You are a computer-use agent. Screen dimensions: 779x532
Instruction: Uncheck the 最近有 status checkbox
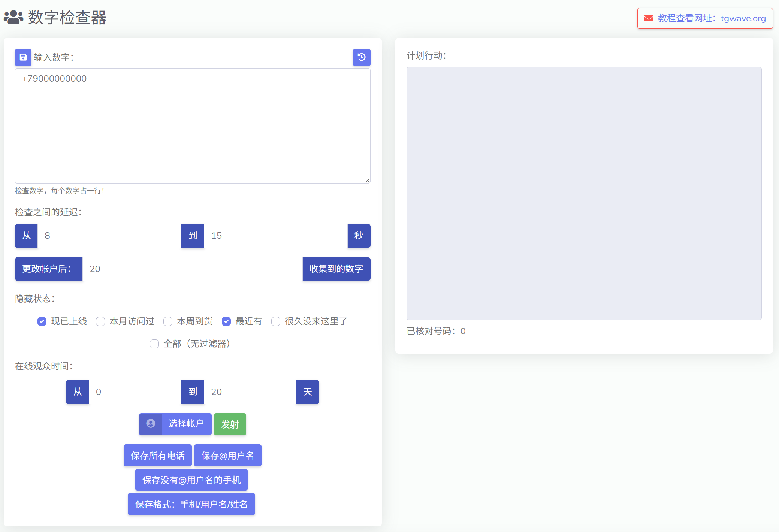coord(226,321)
